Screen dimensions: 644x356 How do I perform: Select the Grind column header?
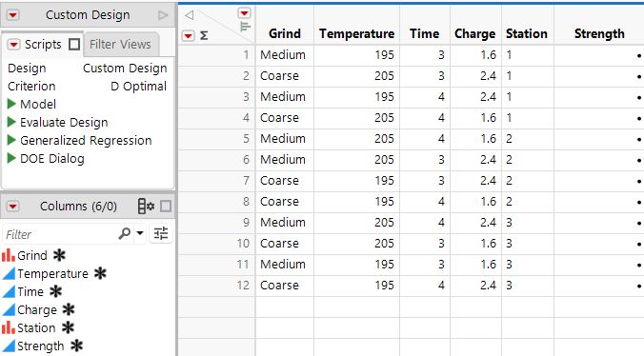click(x=285, y=33)
